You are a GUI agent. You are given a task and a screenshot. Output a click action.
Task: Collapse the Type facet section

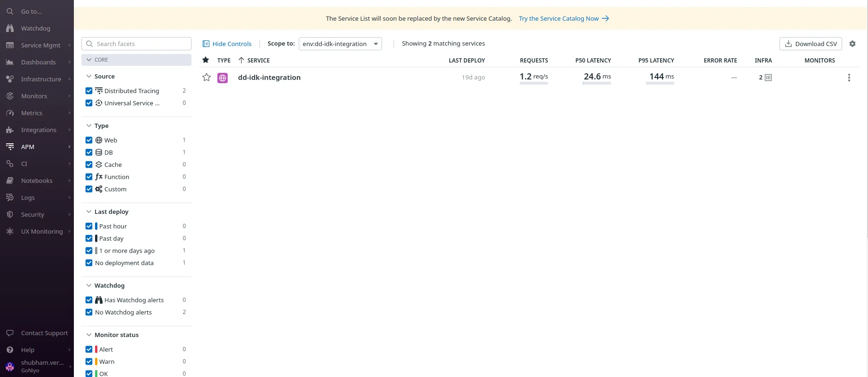(x=89, y=126)
